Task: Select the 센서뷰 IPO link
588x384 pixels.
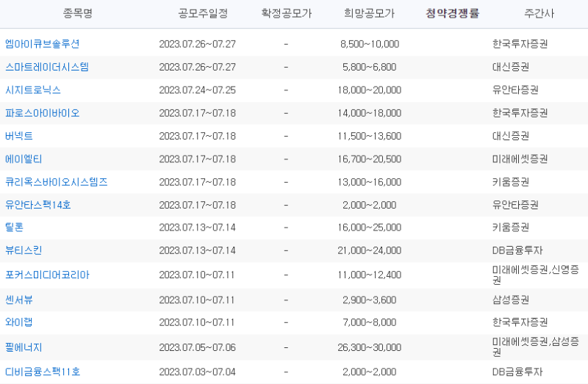Action: point(19,300)
